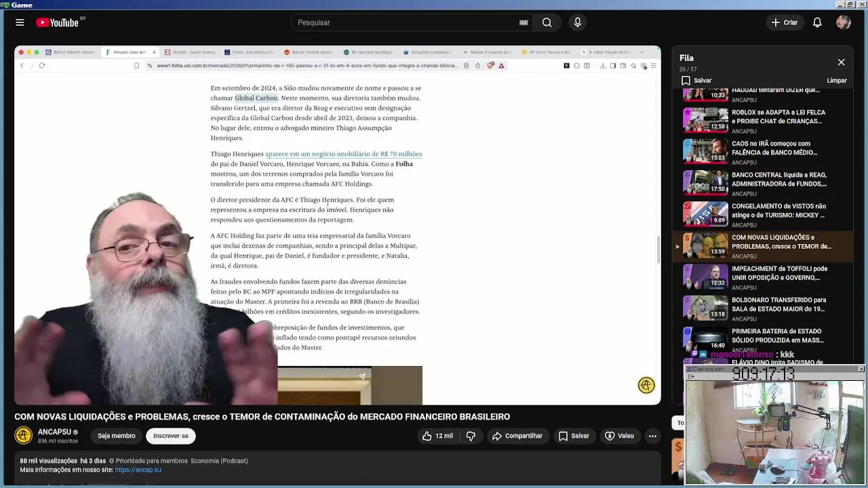This screenshot has height=488, width=868.
Task: Open the YouTube guide hamburger menu
Action: click(x=20, y=22)
